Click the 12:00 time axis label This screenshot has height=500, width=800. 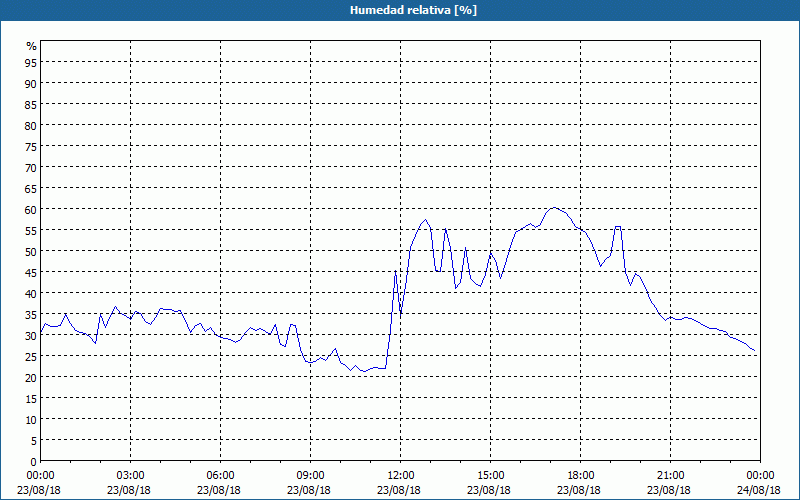coord(401,476)
